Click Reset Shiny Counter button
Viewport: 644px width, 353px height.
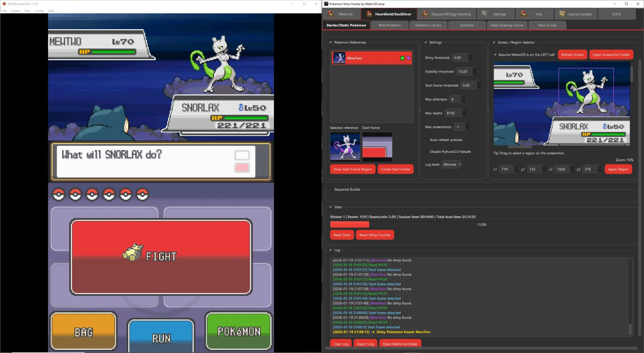pyautogui.click(x=375, y=235)
